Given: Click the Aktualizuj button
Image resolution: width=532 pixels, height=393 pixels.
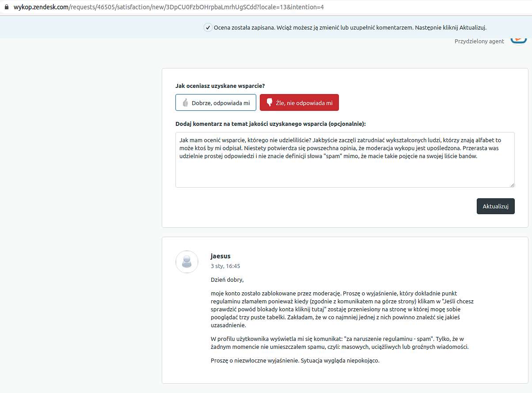Looking at the screenshot, I should pyautogui.click(x=495, y=206).
